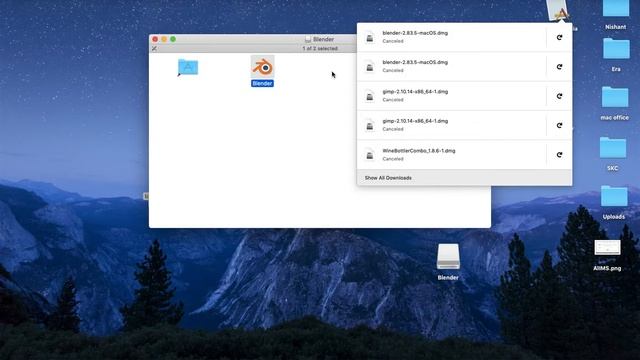Retry the WineBottlerCombo_1.8.6-1.dmg download
Image resolution: width=640 pixels, height=360 pixels.
tap(559, 155)
